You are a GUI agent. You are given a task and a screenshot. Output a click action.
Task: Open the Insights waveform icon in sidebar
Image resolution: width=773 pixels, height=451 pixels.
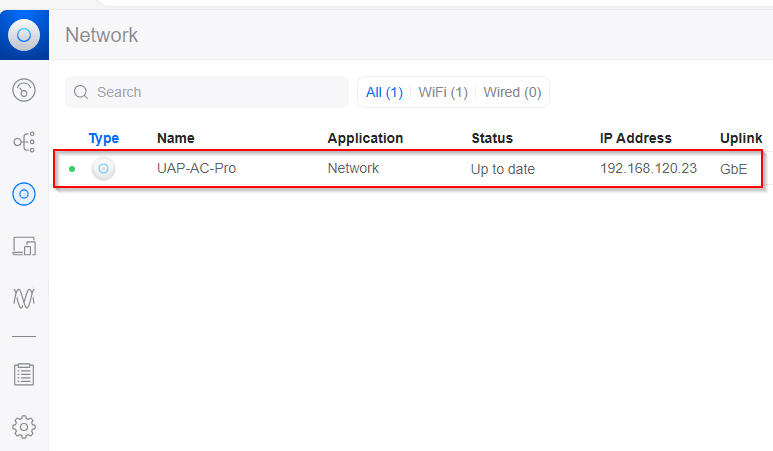click(x=24, y=297)
